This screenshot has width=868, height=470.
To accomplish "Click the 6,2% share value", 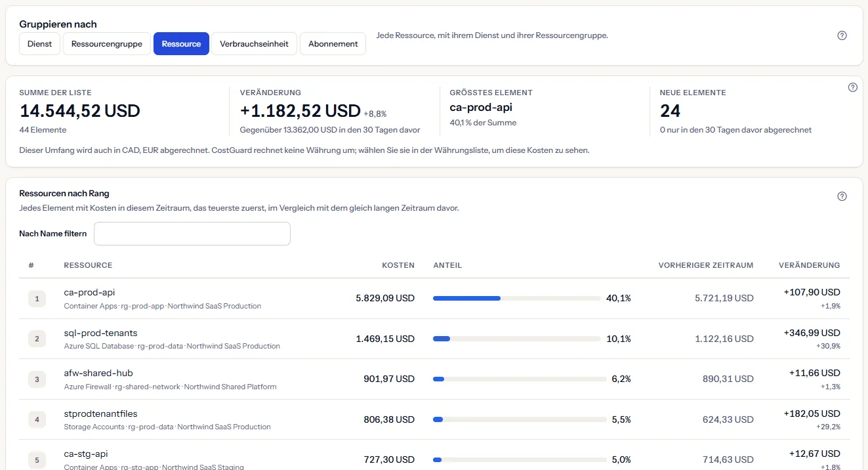I will click(x=621, y=379).
